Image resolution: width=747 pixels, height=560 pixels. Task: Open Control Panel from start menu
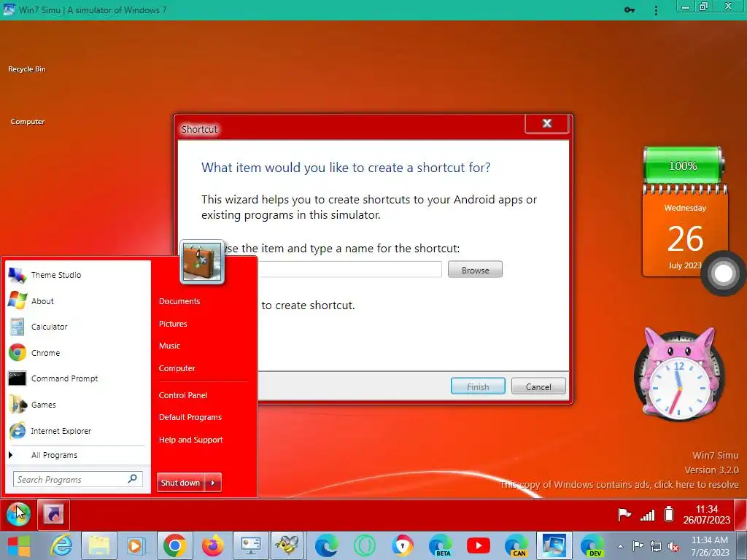pyautogui.click(x=183, y=395)
